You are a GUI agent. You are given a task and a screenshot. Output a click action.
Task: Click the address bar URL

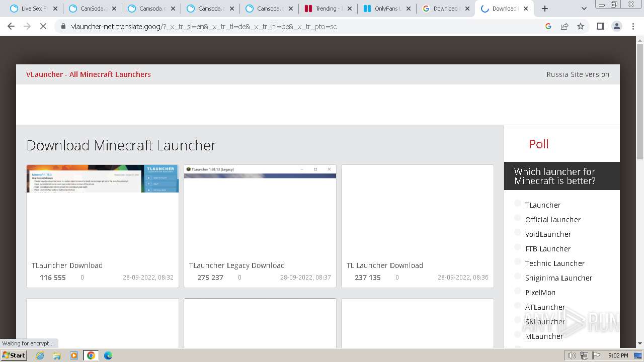pyautogui.click(x=204, y=26)
